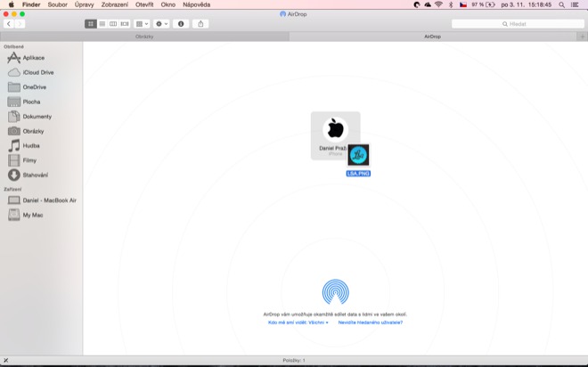
Task: Click the Wi-Fi status icon
Action: (438, 4)
